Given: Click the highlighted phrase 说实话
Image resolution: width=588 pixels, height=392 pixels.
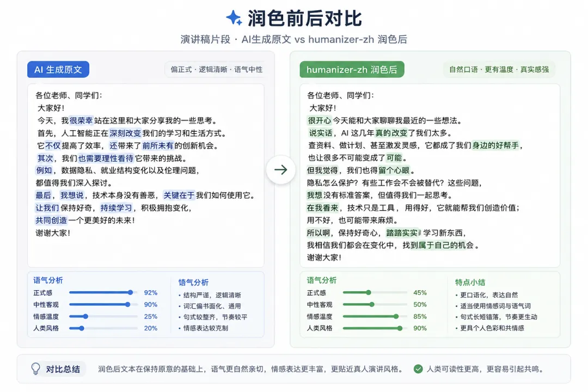Looking at the screenshot, I should click(x=321, y=133).
